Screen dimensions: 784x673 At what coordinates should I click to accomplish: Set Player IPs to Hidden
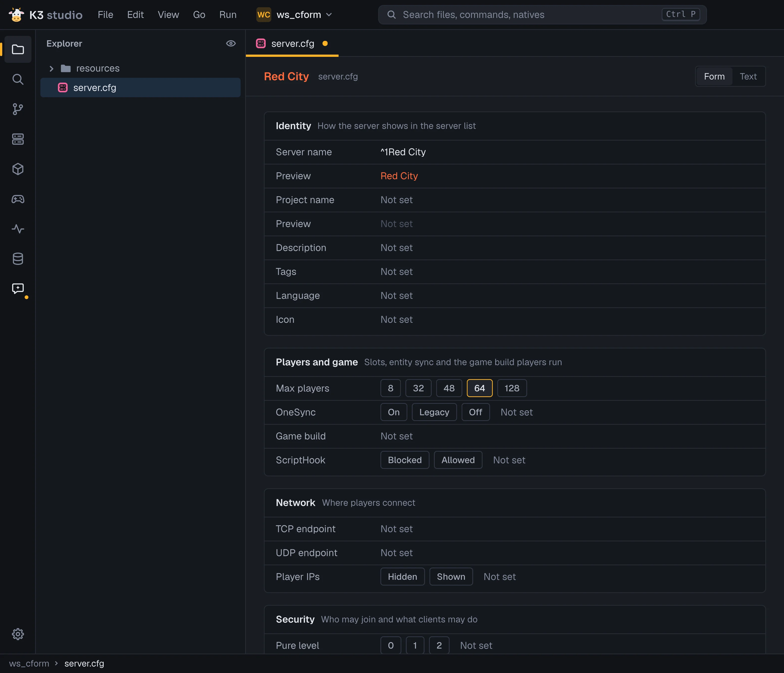pos(402,577)
